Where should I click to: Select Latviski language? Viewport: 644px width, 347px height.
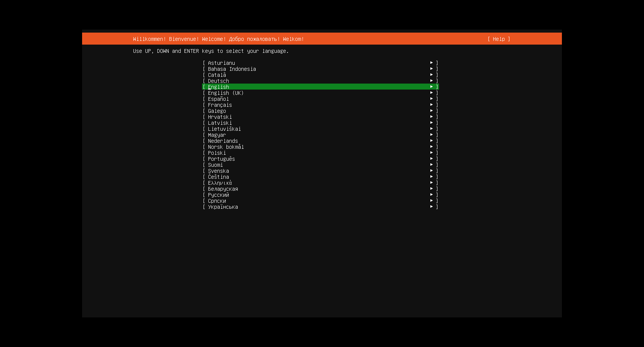tap(321, 123)
